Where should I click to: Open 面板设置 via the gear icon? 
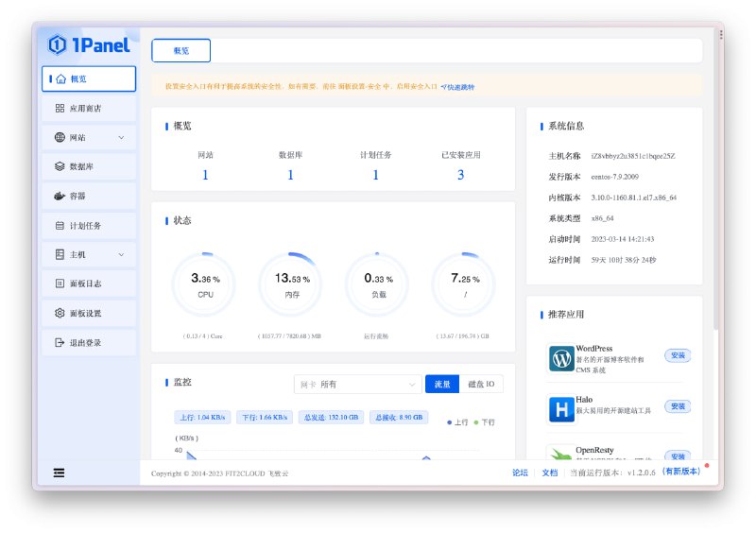click(60, 313)
